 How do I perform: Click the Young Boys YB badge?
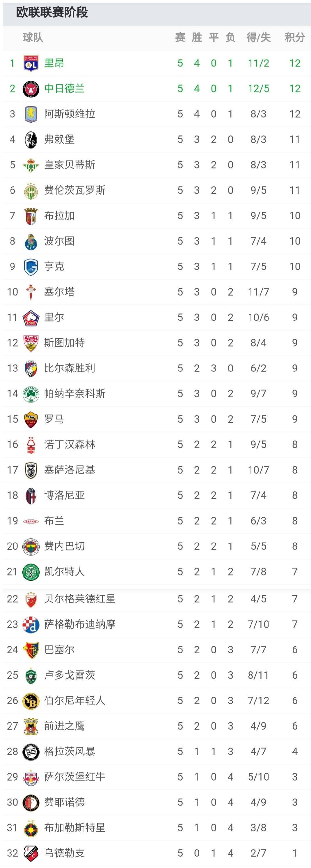tap(31, 701)
